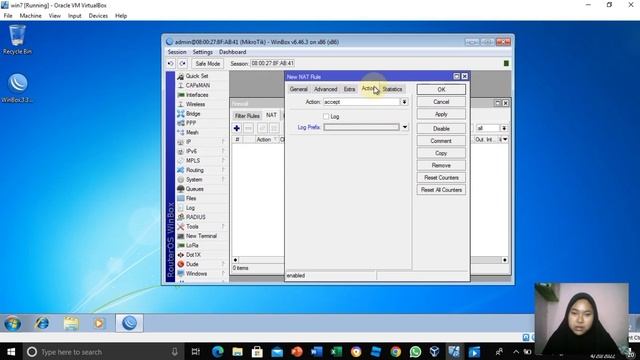Select the Filter Rules tab
The image size is (640, 360).
247,116
